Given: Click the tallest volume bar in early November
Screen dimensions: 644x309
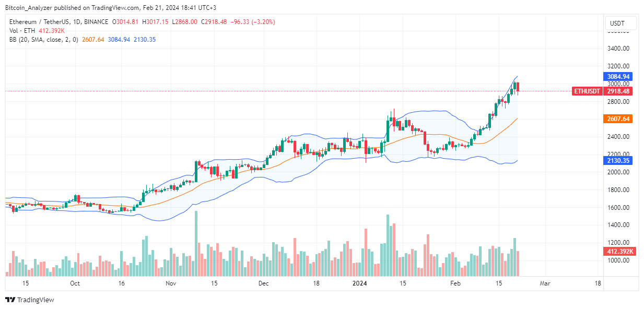Looking at the screenshot, I should (x=196, y=244).
